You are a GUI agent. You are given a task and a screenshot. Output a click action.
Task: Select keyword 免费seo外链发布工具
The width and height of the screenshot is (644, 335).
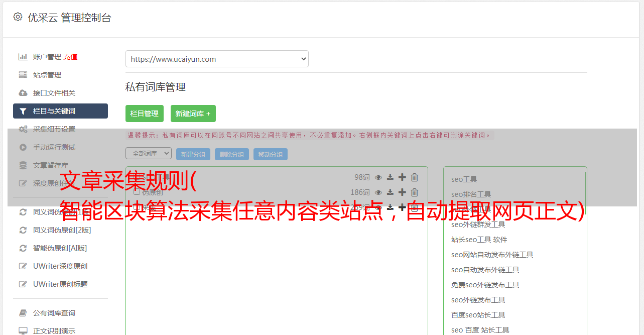click(x=485, y=285)
